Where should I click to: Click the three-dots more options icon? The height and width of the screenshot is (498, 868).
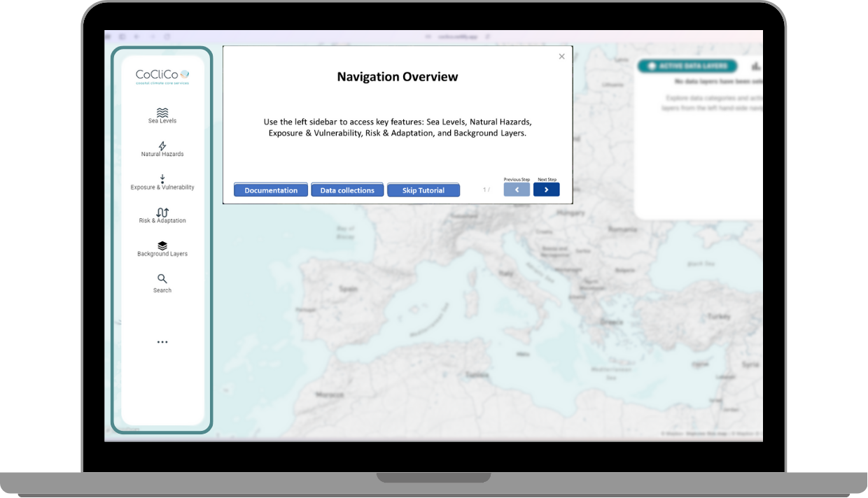pos(162,342)
